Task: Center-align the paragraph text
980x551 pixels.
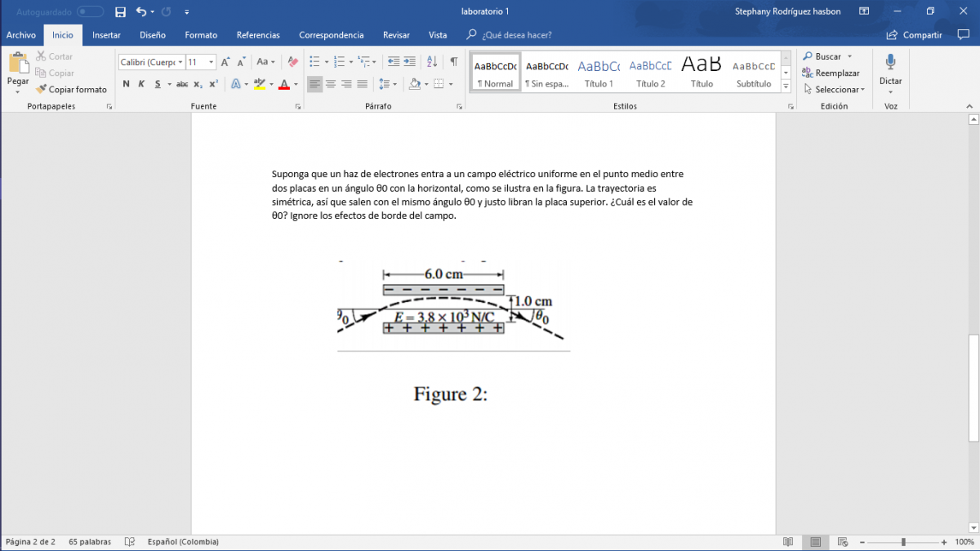Action: tap(331, 84)
